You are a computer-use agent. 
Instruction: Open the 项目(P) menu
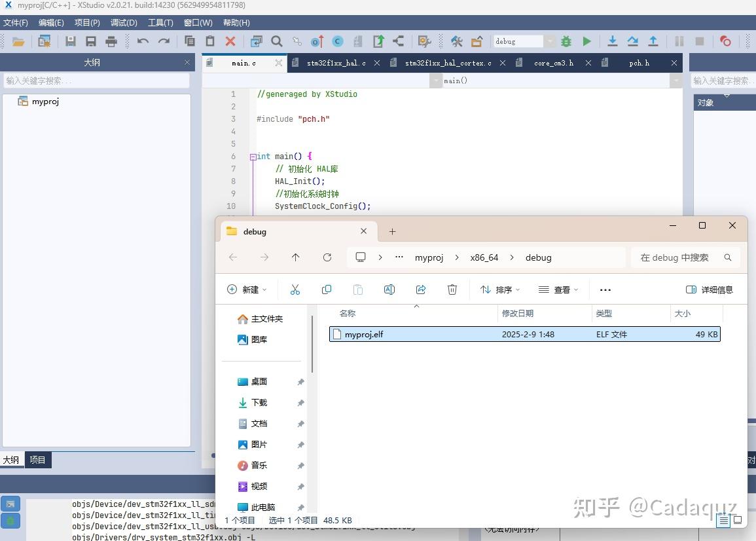coord(87,23)
